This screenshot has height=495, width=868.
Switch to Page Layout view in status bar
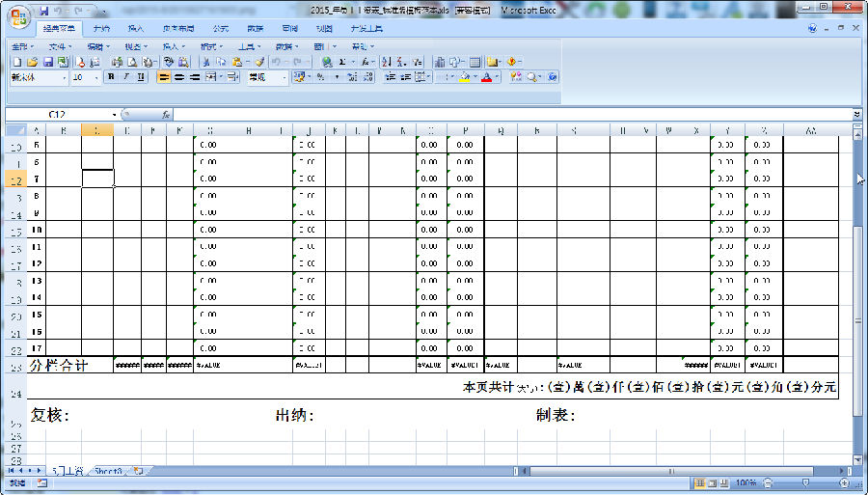[x=713, y=483]
